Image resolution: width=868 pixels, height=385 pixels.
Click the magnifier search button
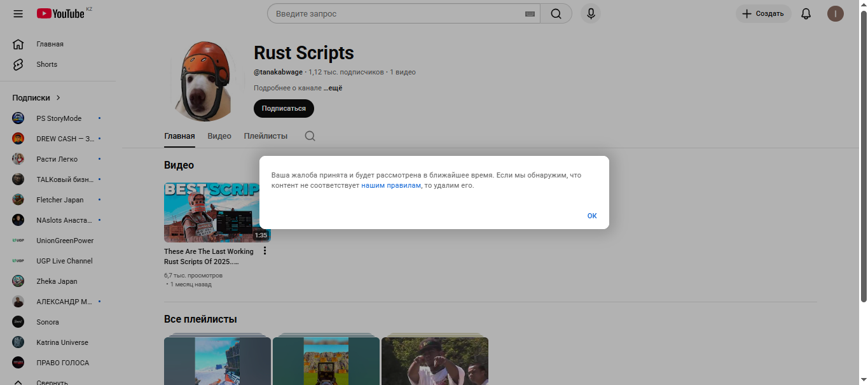[556, 13]
